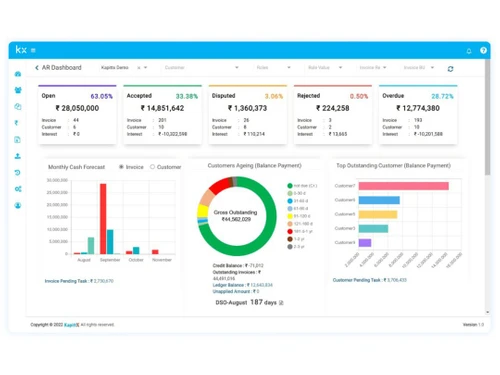Open the settings gears icon in the sidebar
Image resolution: width=500 pixels, height=375 pixels.
pos(18,189)
